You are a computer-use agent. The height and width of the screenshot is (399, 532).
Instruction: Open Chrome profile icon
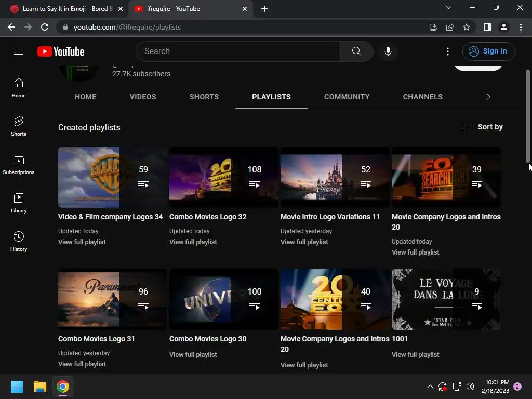pyautogui.click(x=504, y=27)
